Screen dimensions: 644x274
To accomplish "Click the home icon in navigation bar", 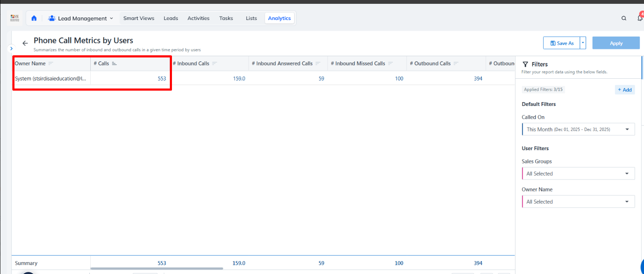I will point(34,18).
